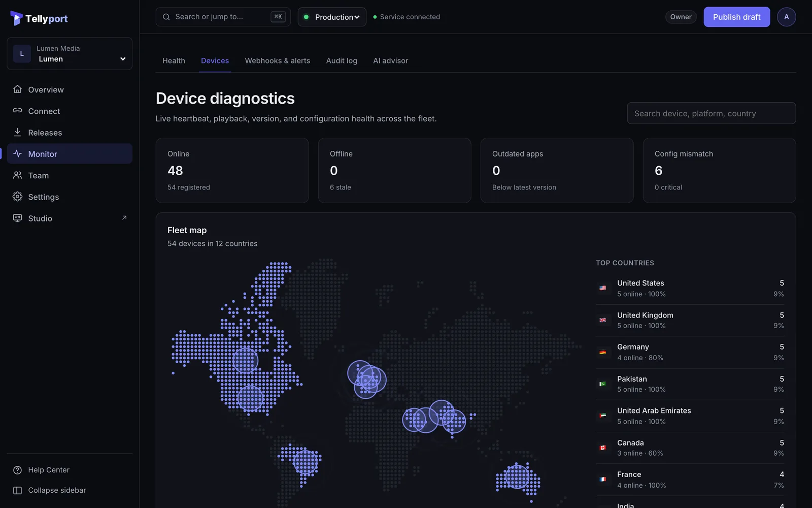Open the AI advisor tab

(x=391, y=60)
